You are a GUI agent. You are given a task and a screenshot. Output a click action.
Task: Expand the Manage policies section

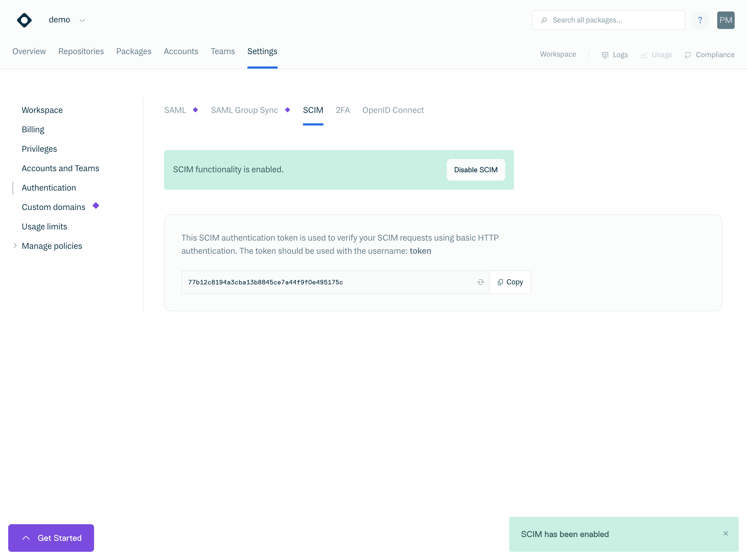pos(15,246)
